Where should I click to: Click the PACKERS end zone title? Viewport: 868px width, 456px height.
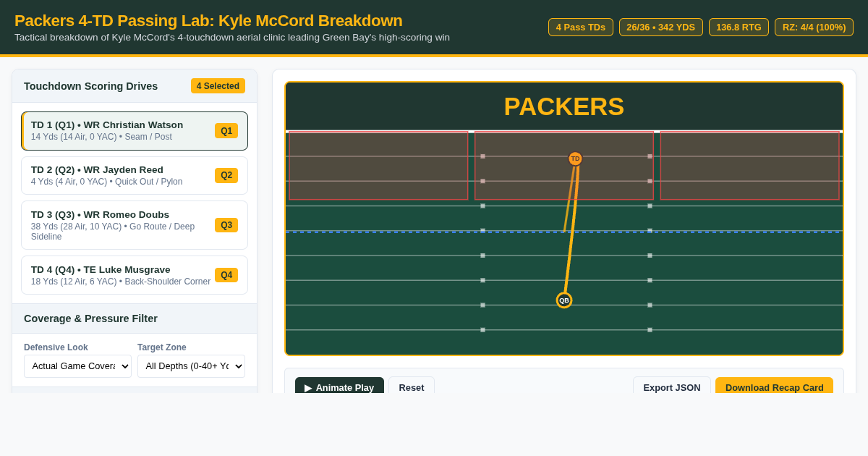(564, 106)
